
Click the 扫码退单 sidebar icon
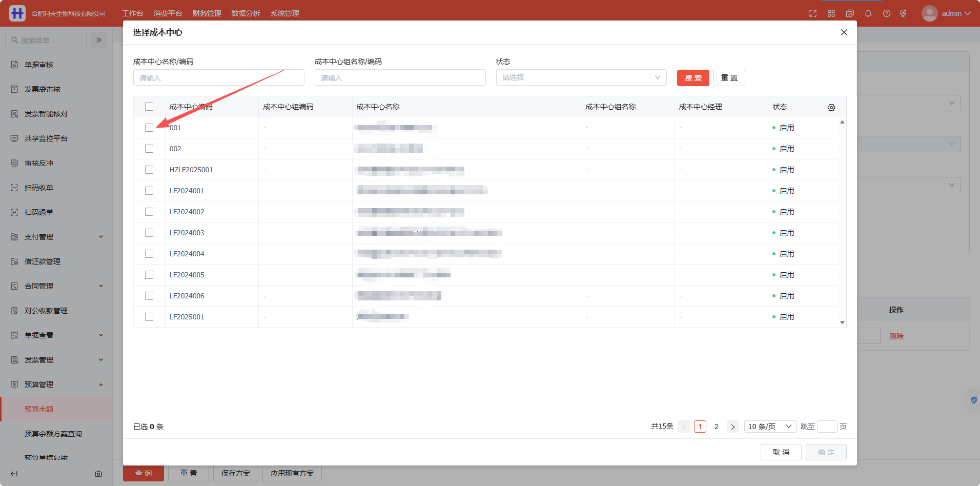point(14,212)
